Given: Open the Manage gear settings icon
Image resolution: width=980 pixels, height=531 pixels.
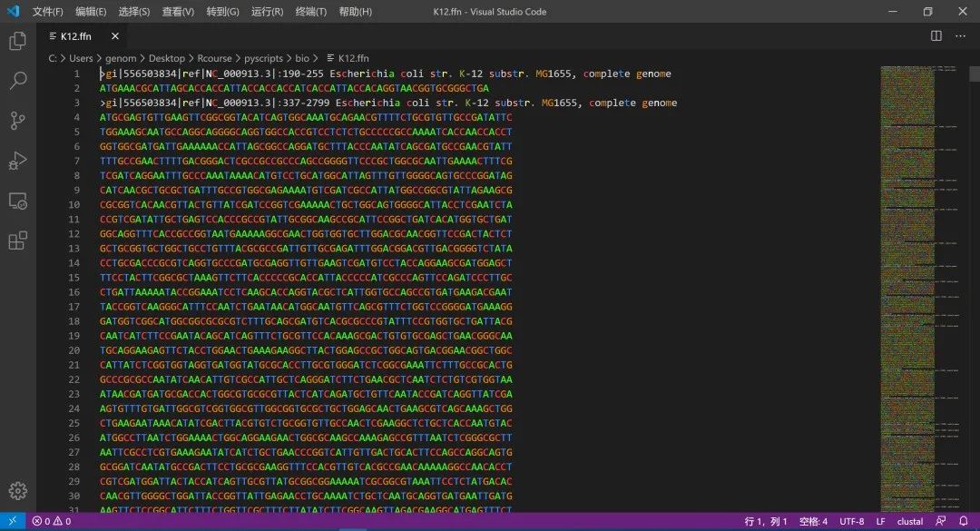Looking at the screenshot, I should [x=17, y=491].
